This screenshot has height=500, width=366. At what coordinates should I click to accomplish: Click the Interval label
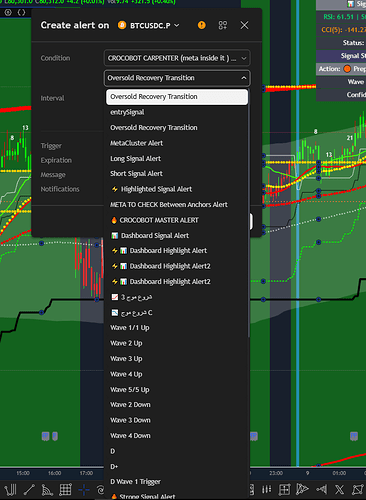coord(52,98)
